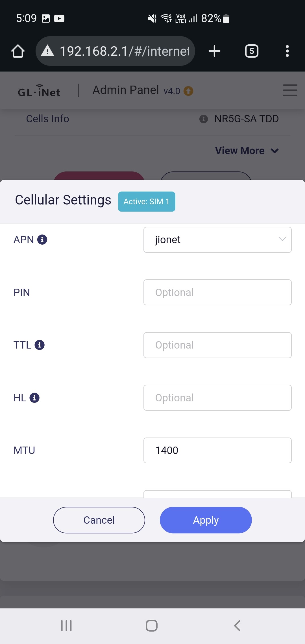The image size is (305, 644).
Task: Focus the PIN input field
Action: click(x=217, y=292)
